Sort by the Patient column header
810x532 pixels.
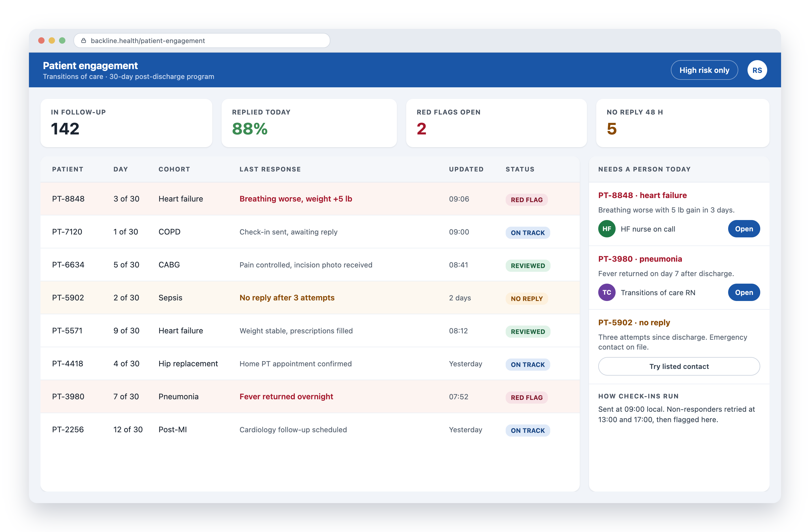pos(68,169)
